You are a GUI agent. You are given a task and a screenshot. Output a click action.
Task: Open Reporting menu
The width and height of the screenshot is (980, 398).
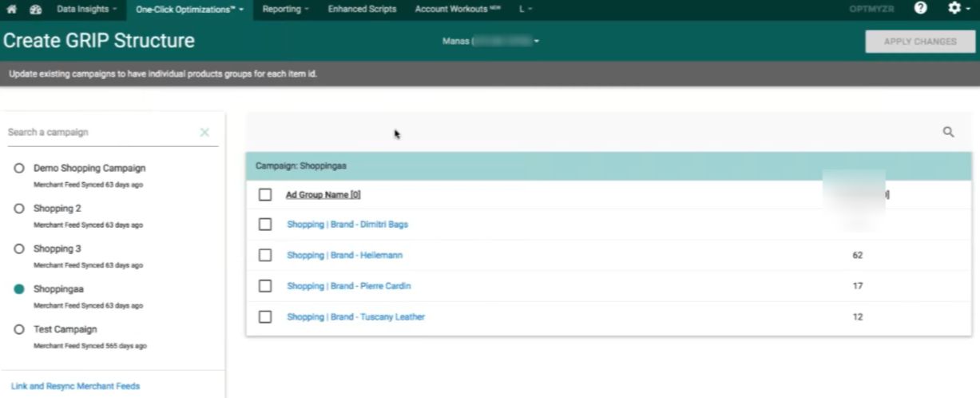[286, 9]
